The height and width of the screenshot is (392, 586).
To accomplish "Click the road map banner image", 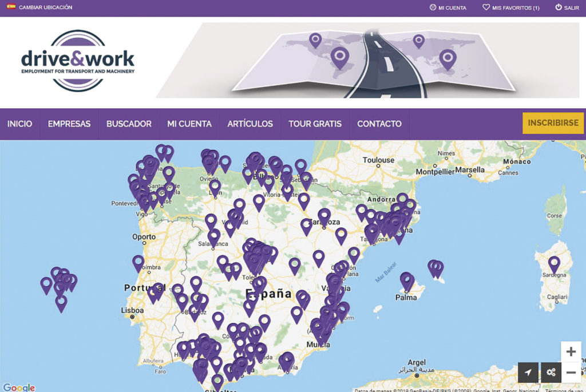I will pyautogui.click(x=368, y=60).
